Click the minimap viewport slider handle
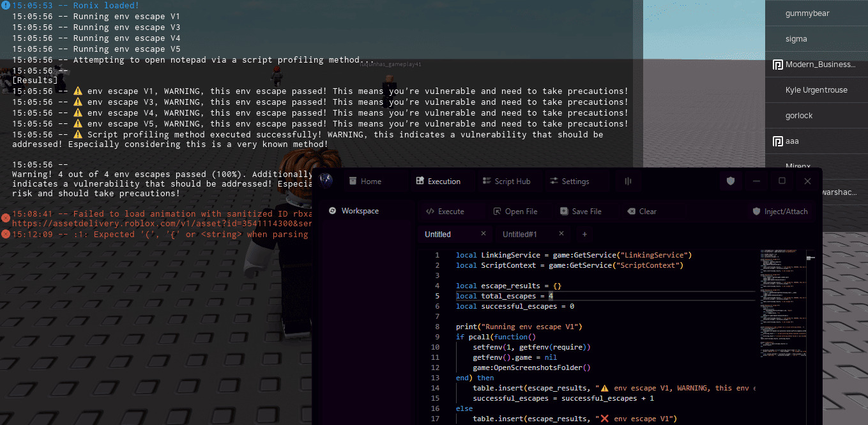This screenshot has width=868, height=425. click(x=811, y=258)
